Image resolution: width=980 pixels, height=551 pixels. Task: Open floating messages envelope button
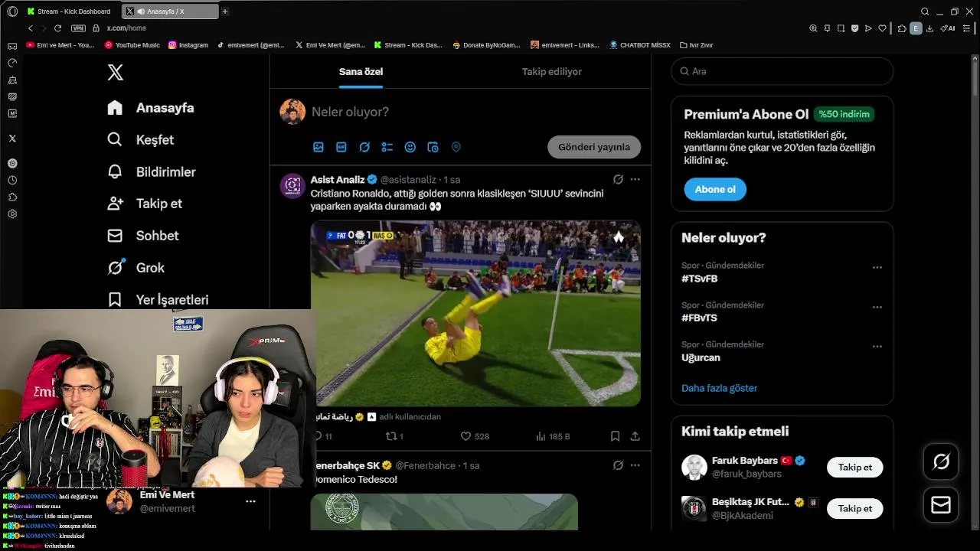click(x=941, y=505)
